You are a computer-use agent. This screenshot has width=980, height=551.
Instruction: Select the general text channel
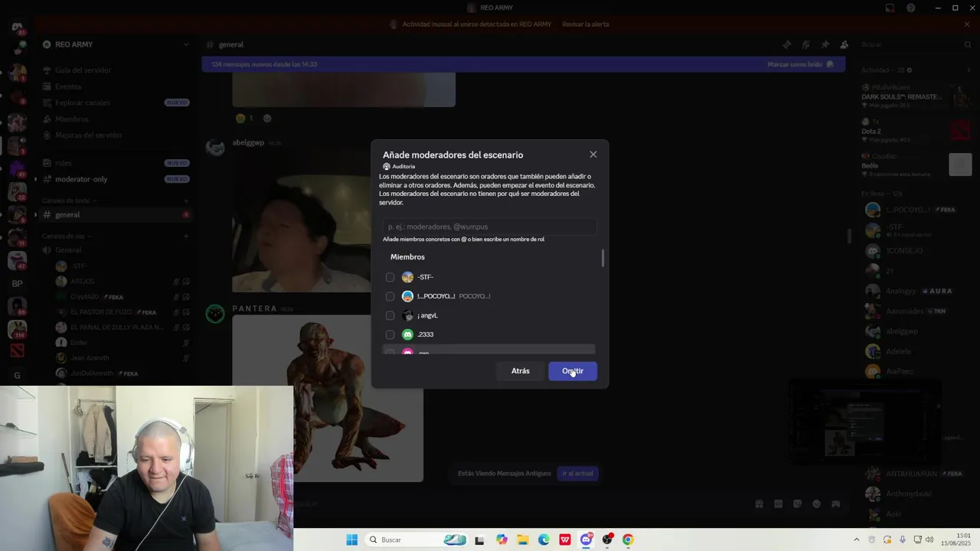pyautogui.click(x=115, y=215)
